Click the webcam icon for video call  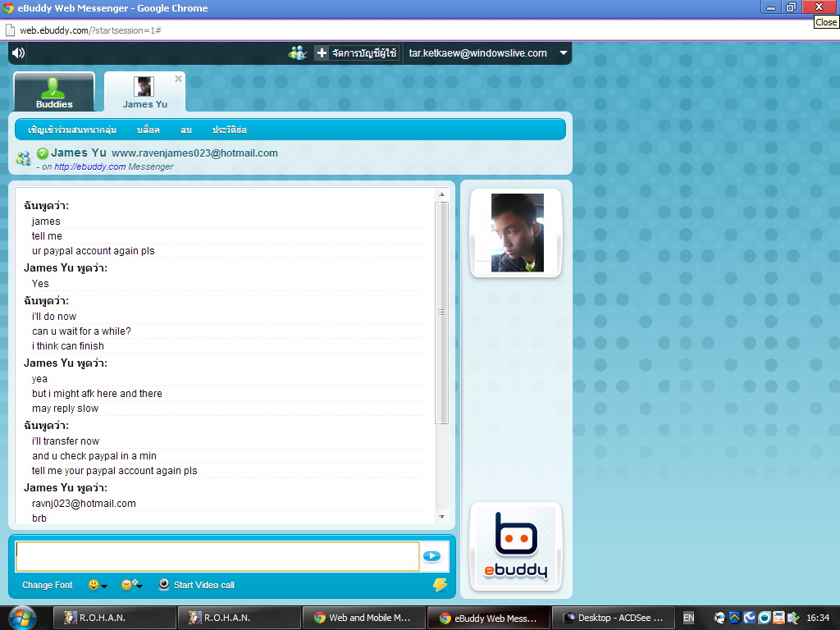click(x=164, y=584)
